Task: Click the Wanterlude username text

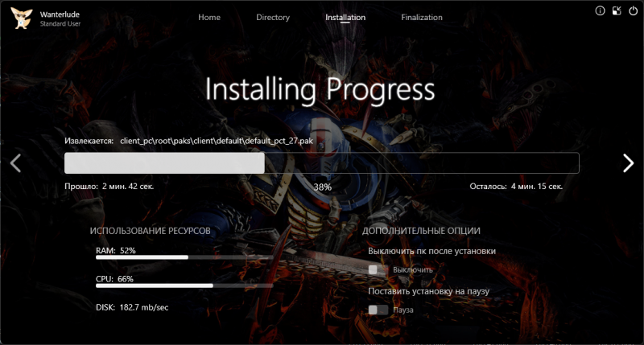Action: 60,14
